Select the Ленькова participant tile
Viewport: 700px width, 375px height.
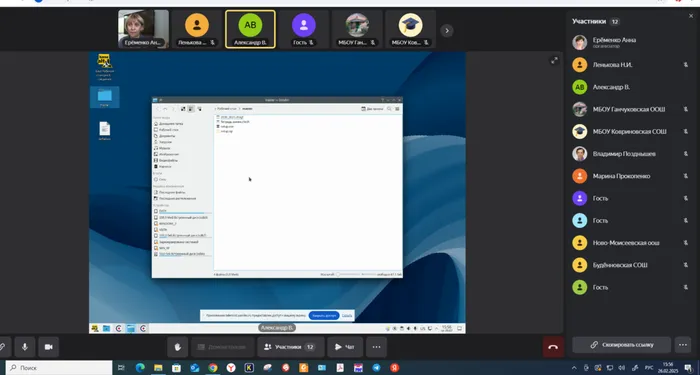[197, 29]
